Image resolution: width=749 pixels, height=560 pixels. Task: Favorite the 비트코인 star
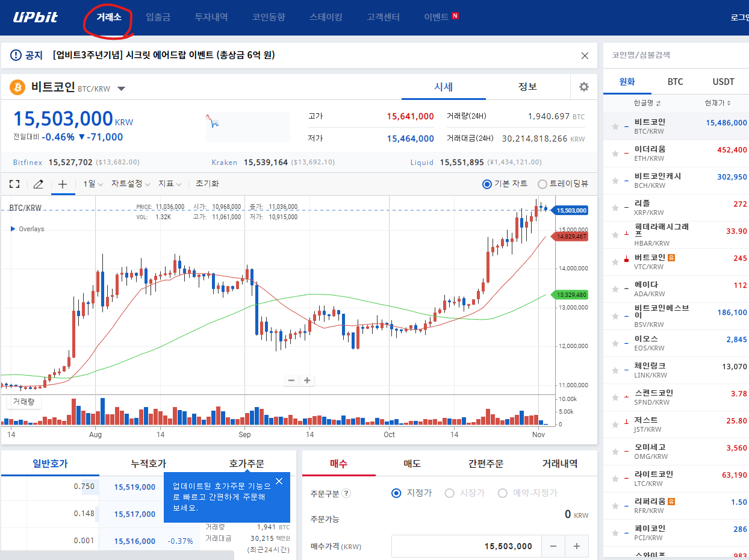point(615,126)
